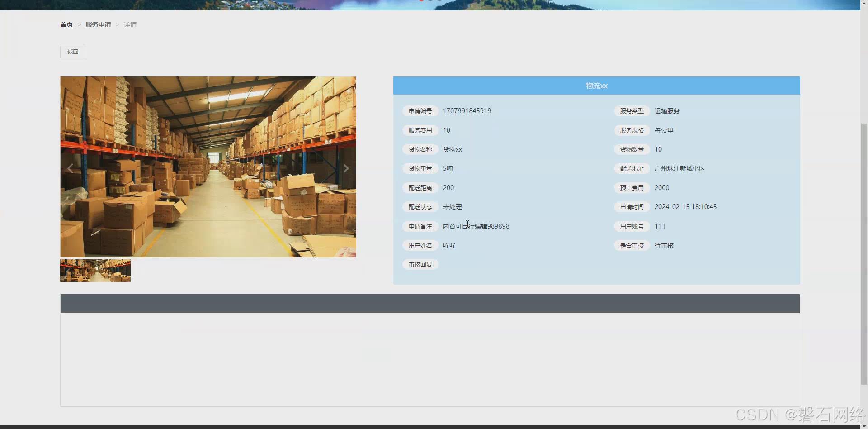Click the 申请备注 label
Image resolution: width=868 pixels, height=429 pixels.
pyautogui.click(x=420, y=226)
